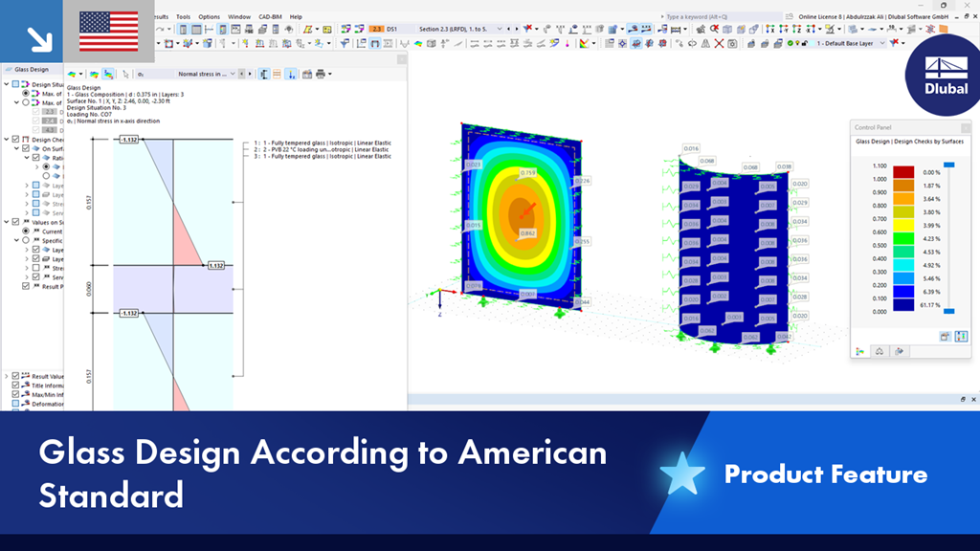
Task: Expand the Design Checks tree node
Action: pyautogui.click(x=8, y=140)
